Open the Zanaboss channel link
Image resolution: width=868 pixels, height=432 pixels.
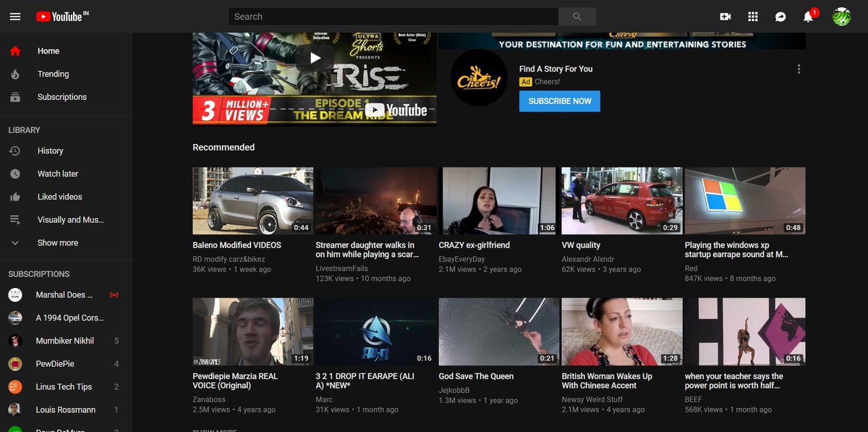[209, 399]
